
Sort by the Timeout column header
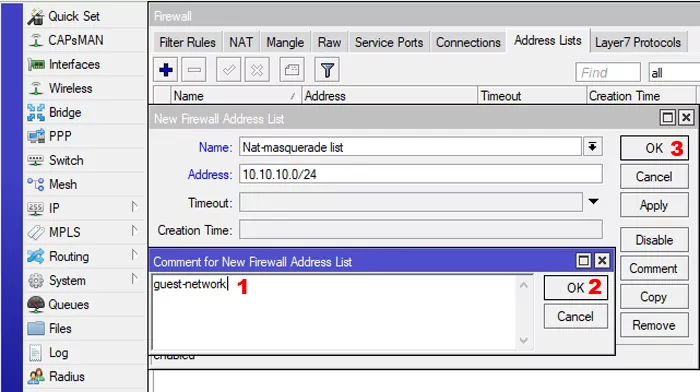tap(532, 96)
